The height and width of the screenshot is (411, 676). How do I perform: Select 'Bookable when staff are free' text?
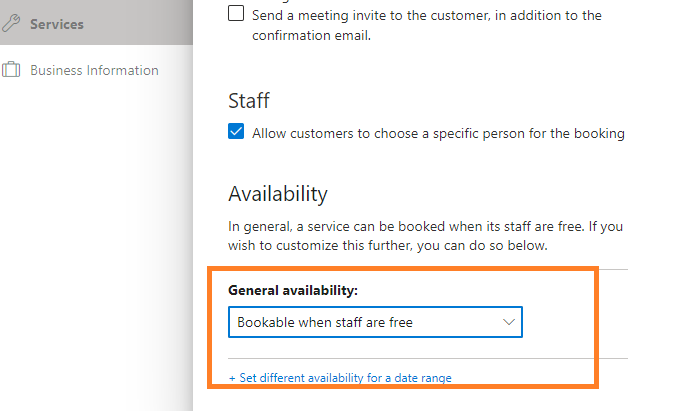[325, 322]
